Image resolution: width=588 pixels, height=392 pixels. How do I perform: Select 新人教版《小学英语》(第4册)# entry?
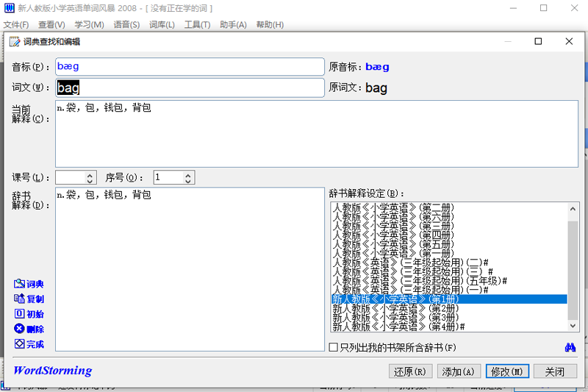click(449, 327)
